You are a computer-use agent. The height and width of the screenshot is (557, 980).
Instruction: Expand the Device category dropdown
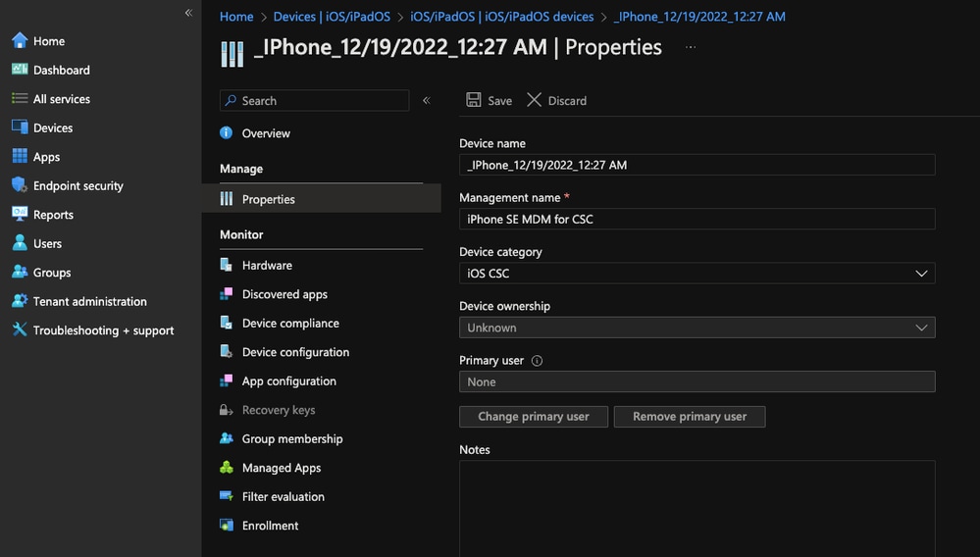921,274
